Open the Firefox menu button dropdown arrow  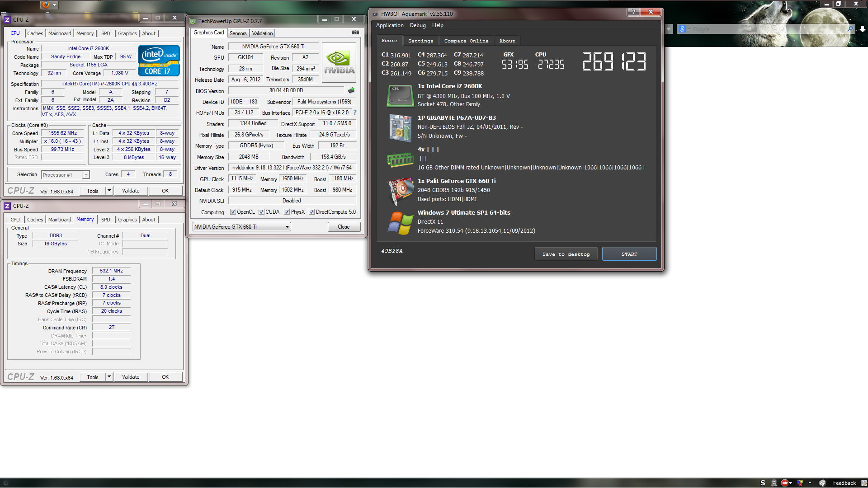tap(54, 5)
